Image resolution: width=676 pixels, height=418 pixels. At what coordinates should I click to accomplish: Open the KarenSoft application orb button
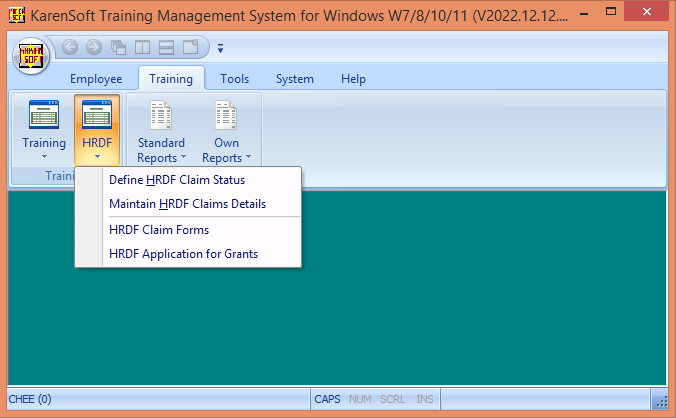(x=31, y=56)
